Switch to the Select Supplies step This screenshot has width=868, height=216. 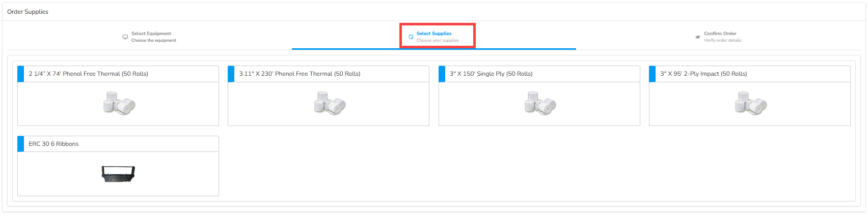434,34
